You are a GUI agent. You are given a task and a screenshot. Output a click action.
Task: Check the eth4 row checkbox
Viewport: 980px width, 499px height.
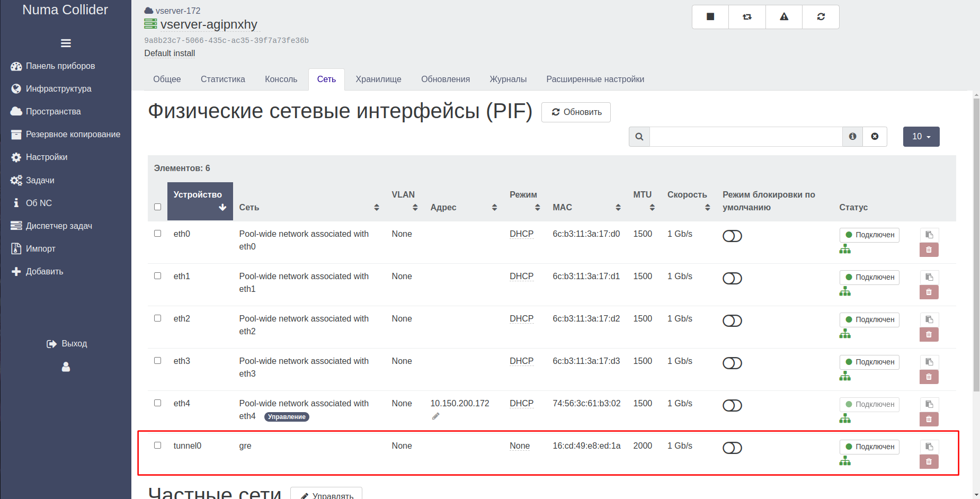point(157,403)
